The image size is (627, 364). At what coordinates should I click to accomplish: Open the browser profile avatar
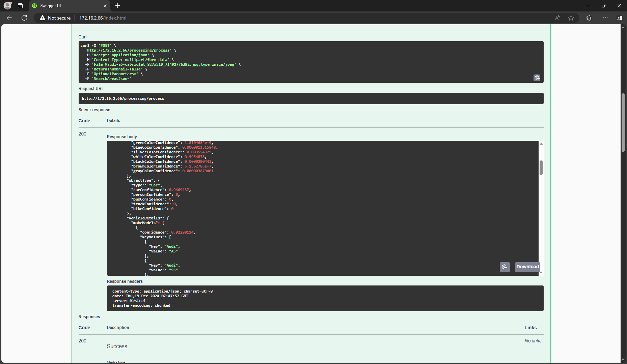(7, 5)
